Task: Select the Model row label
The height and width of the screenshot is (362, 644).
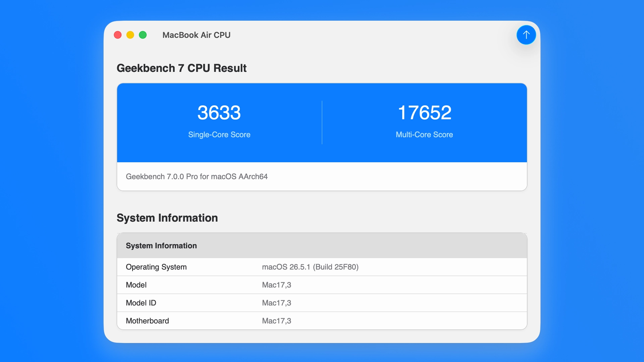Action: [x=136, y=285]
